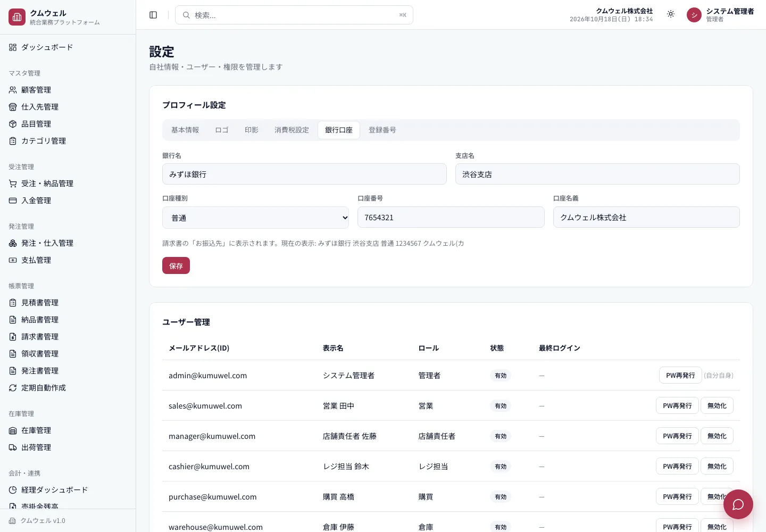Open 受注・納品管理
The width and height of the screenshot is (766, 532).
[x=68, y=184]
